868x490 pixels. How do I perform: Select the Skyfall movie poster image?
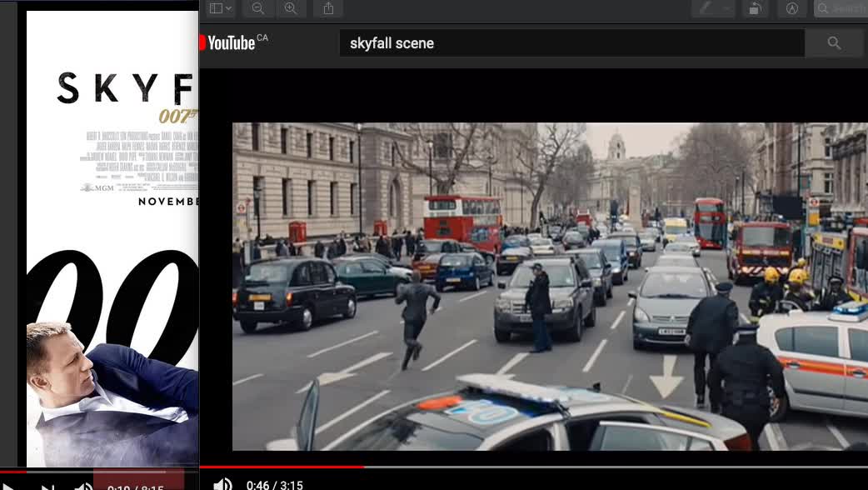[x=112, y=238]
